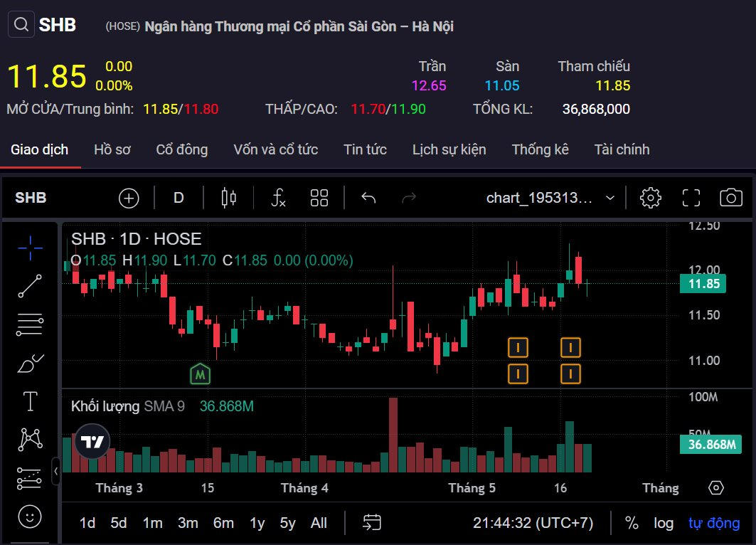Click the search magnifier icon beside SHB

(x=21, y=24)
